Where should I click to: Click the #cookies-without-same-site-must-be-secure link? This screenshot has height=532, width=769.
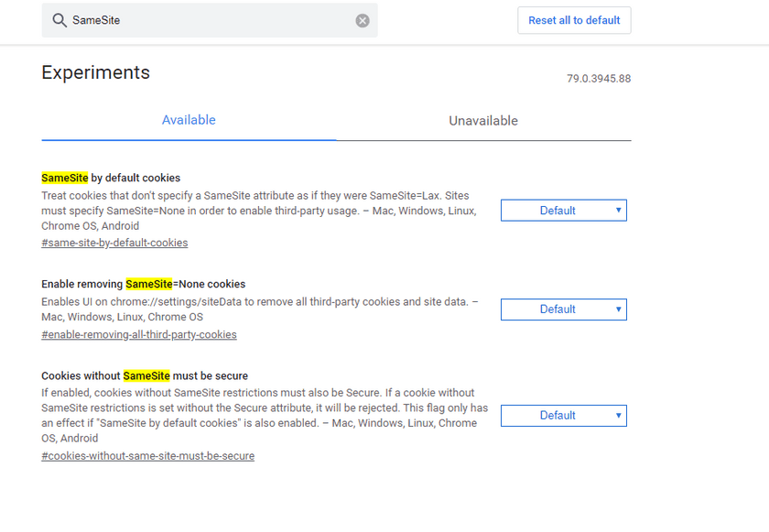click(147, 455)
